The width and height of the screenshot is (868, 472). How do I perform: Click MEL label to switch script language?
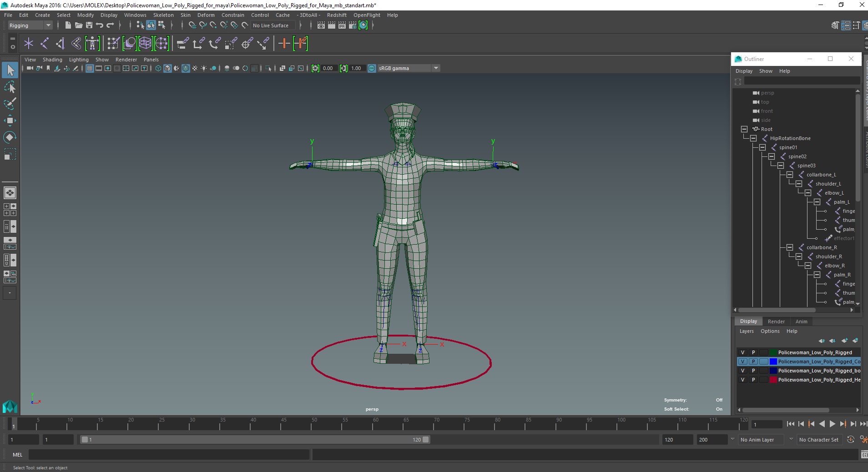coord(18,454)
